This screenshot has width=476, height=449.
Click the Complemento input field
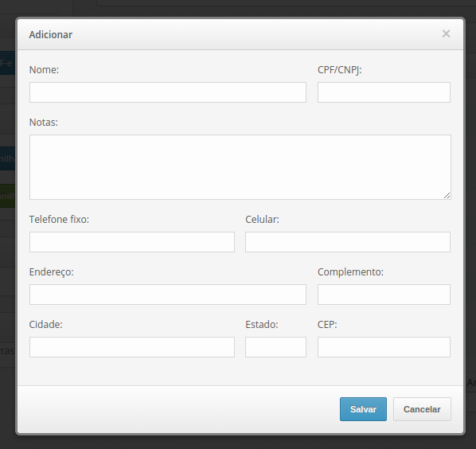pos(384,295)
